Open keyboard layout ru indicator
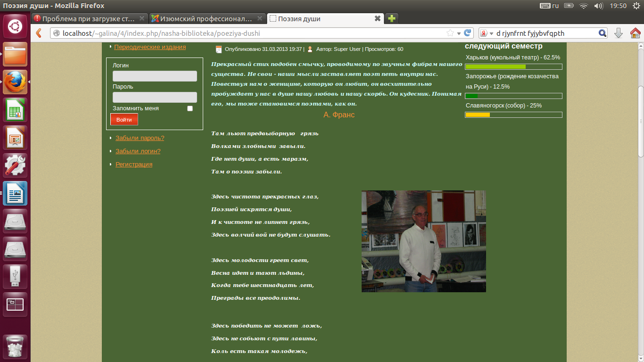 [549, 6]
